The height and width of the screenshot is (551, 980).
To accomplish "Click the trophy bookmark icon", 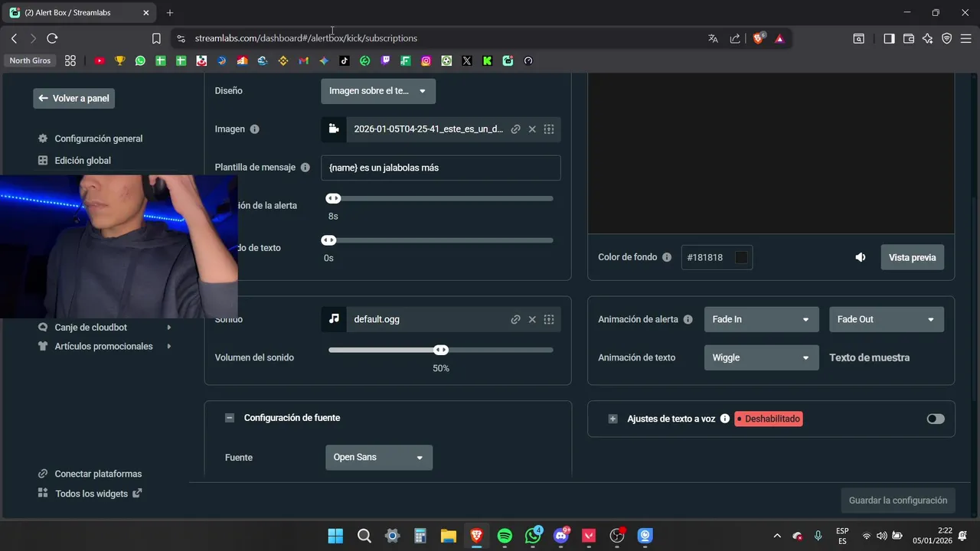I will point(119,60).
